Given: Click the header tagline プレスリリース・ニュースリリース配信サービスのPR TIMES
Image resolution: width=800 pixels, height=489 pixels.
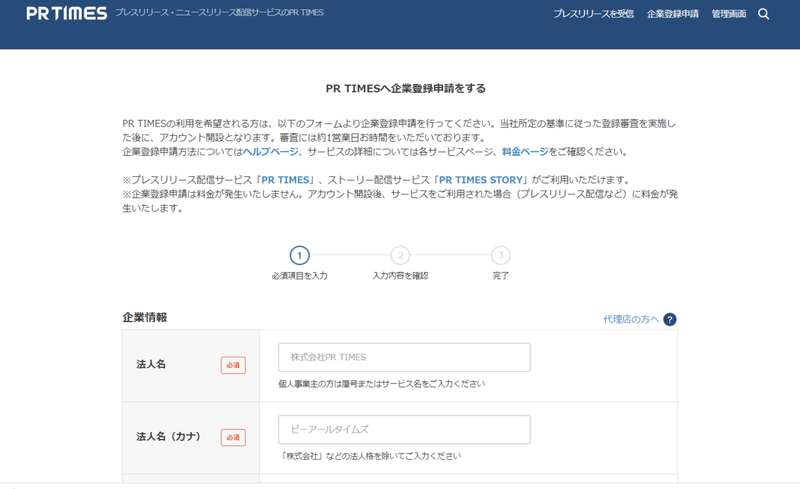Looking at the screenshot, I should 219,13.
